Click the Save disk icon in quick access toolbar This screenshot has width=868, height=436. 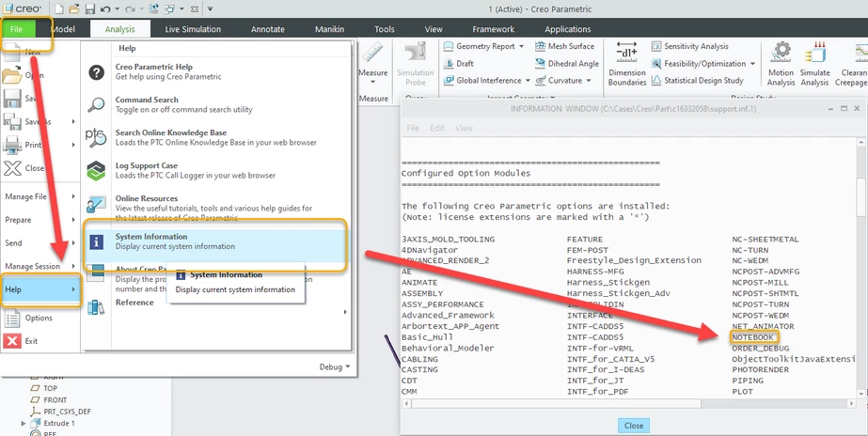pos(89,8)
